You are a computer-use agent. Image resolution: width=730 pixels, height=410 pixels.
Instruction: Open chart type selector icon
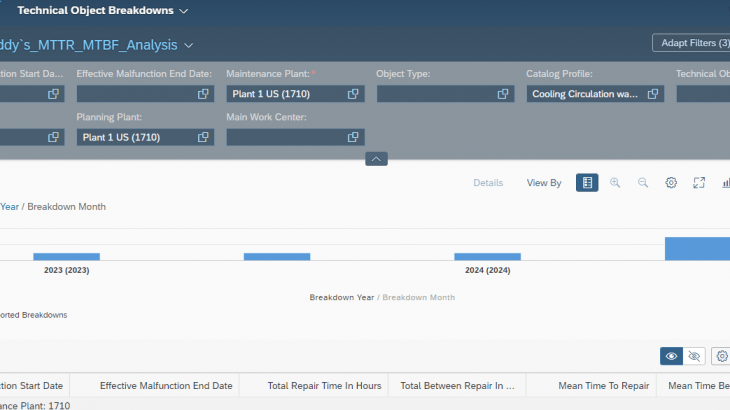tap(725, 182)
